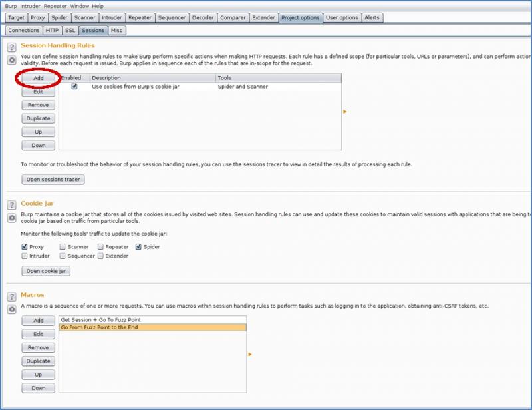The image size is (532, 410).
Task: Enable Extender cookie jar monitoring
Action: point(100,256)
